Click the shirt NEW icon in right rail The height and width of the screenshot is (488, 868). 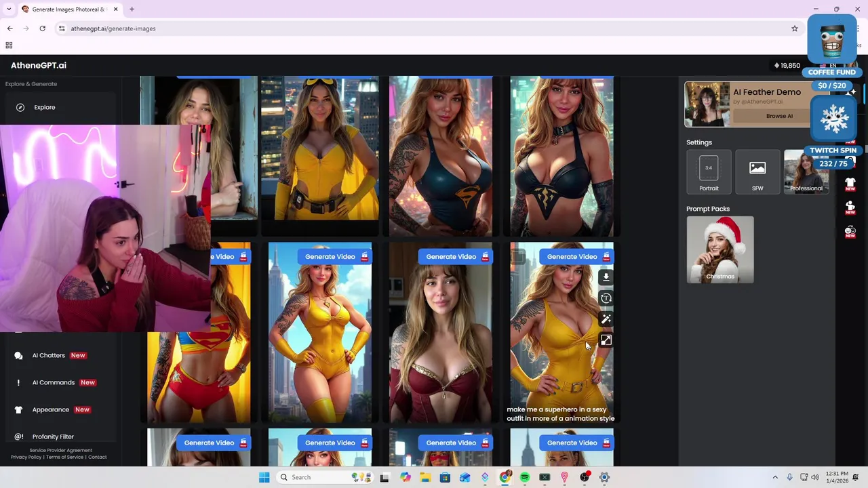(850, 184)
